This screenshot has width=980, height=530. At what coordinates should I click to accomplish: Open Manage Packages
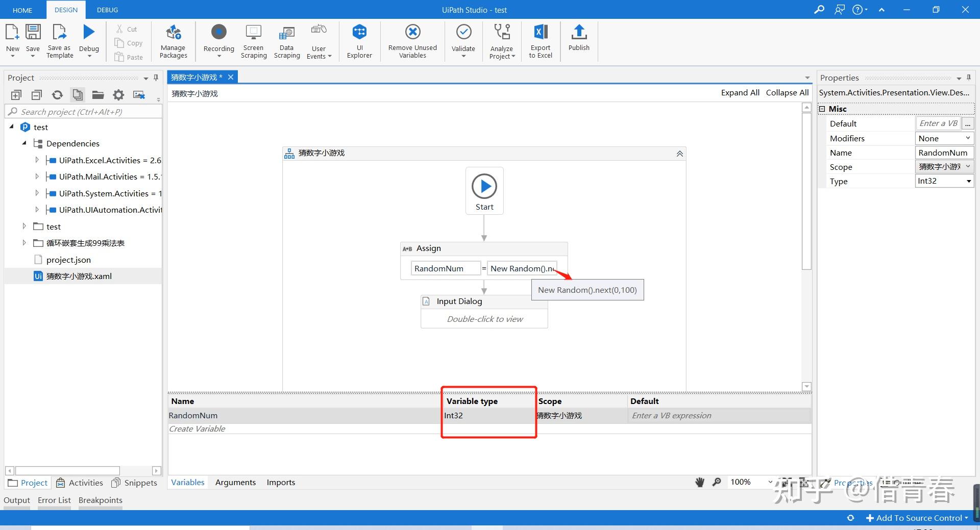coord(173,41)
